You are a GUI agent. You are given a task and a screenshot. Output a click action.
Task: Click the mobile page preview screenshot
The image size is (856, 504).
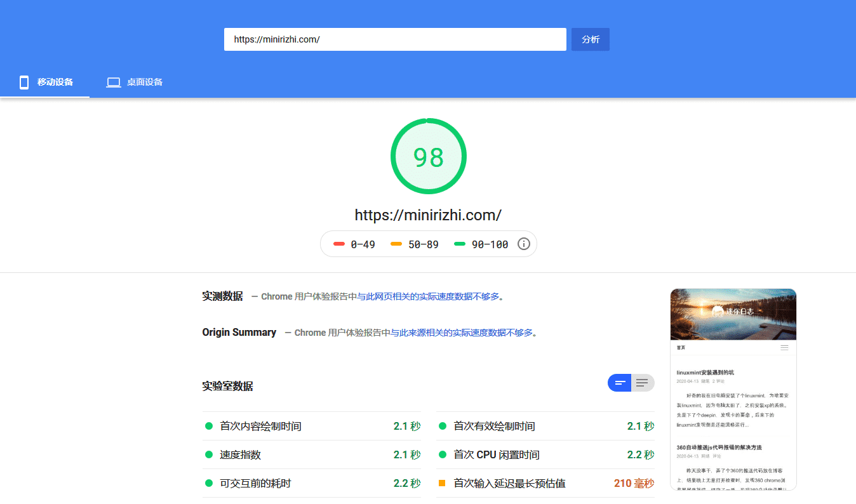point(733,389)
